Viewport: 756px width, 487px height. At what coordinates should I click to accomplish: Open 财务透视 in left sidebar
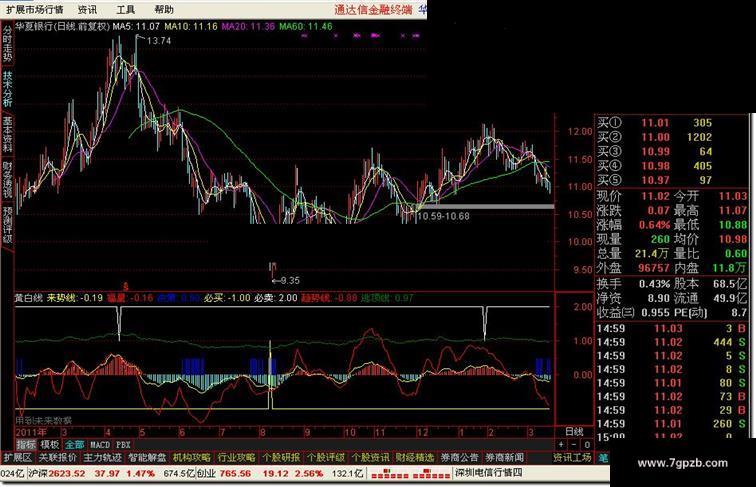click(7, 180)
